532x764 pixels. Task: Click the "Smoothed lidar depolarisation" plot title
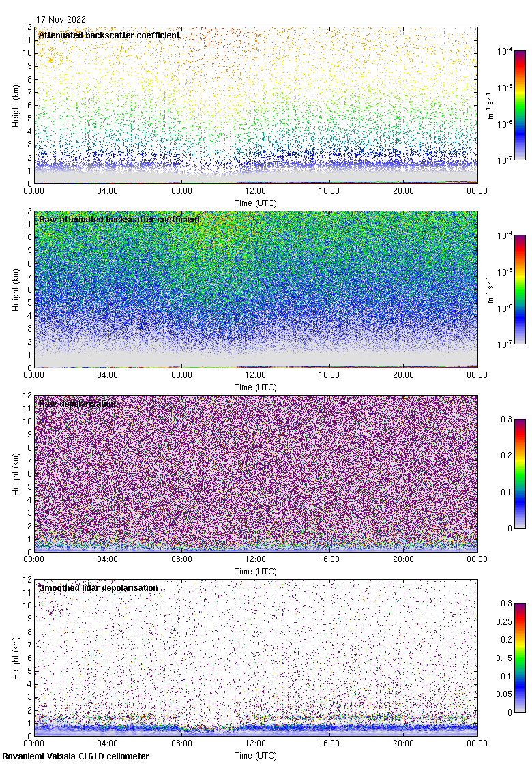(98, 588)
